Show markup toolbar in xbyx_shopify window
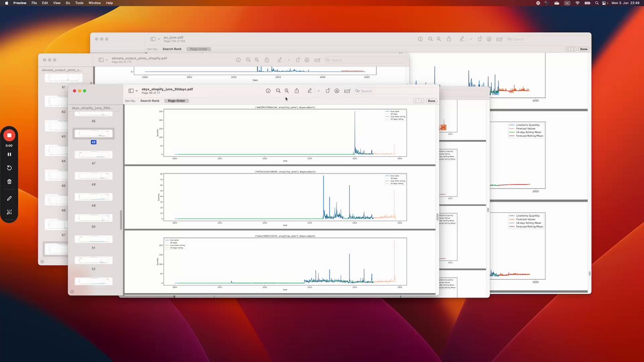Screen dimensions: 644x362 [x=337, y=91]
